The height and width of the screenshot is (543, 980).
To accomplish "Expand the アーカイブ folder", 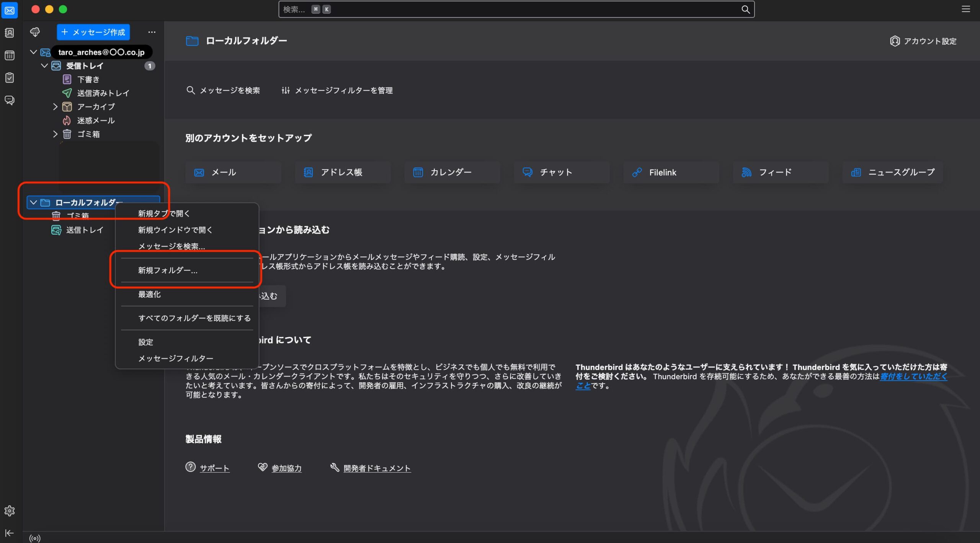I will [55, 107].
